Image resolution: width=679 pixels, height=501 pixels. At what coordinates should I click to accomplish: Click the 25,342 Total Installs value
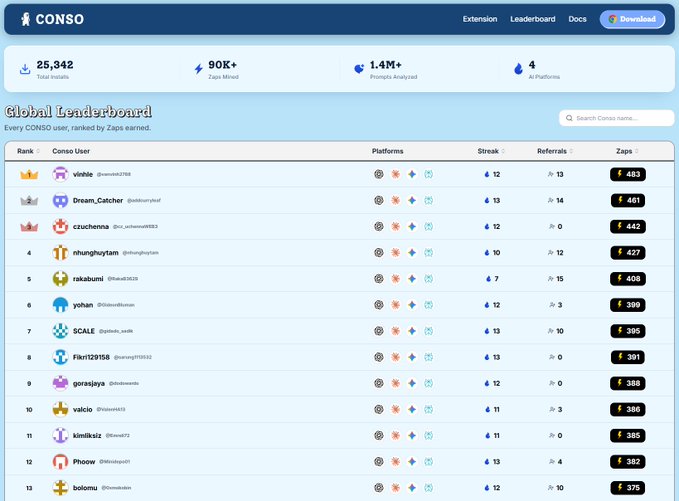pos(55,65)
